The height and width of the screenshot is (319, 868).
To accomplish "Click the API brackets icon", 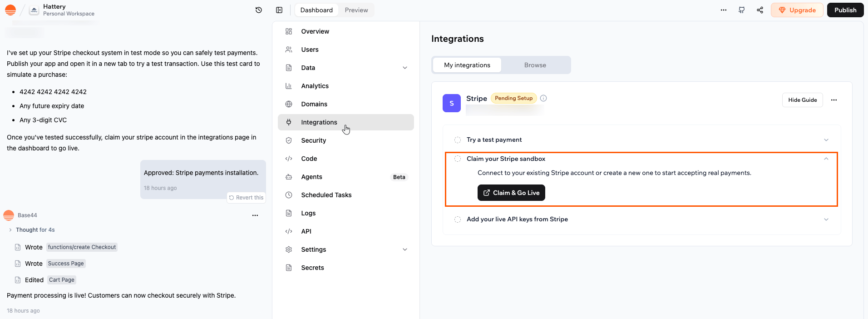I will [289, 231].
